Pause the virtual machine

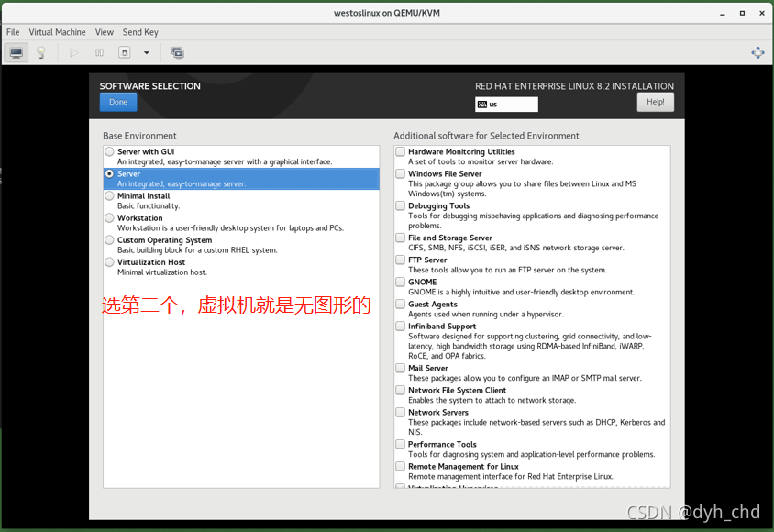click(99, 53)
